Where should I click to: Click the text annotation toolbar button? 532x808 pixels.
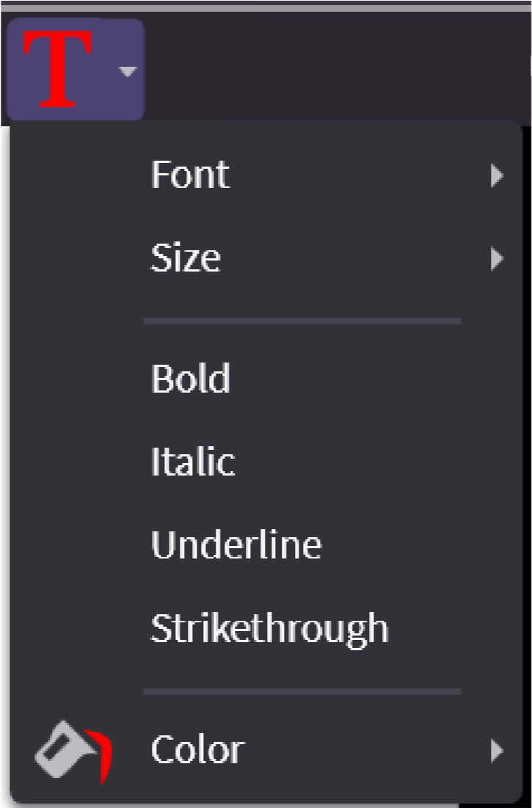click(75, 70)
